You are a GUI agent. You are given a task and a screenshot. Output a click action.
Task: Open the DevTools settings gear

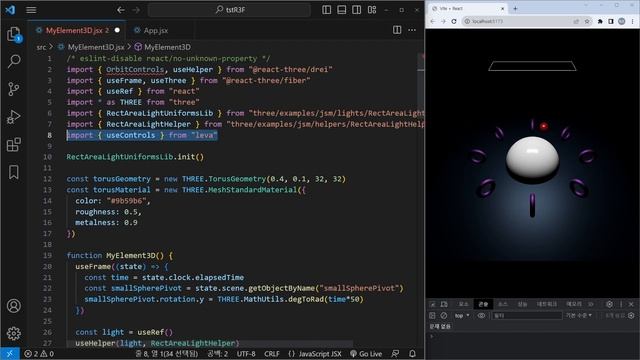[609, 304]
